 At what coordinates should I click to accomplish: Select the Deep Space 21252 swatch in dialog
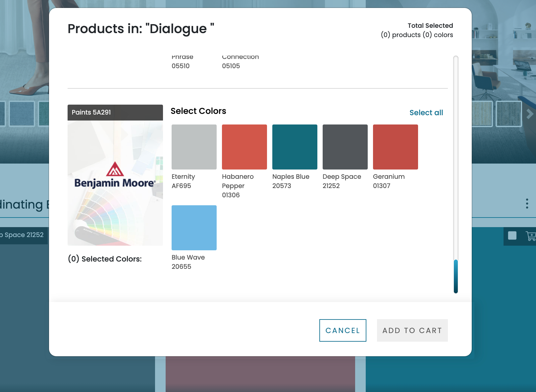(x=345, y=147)
